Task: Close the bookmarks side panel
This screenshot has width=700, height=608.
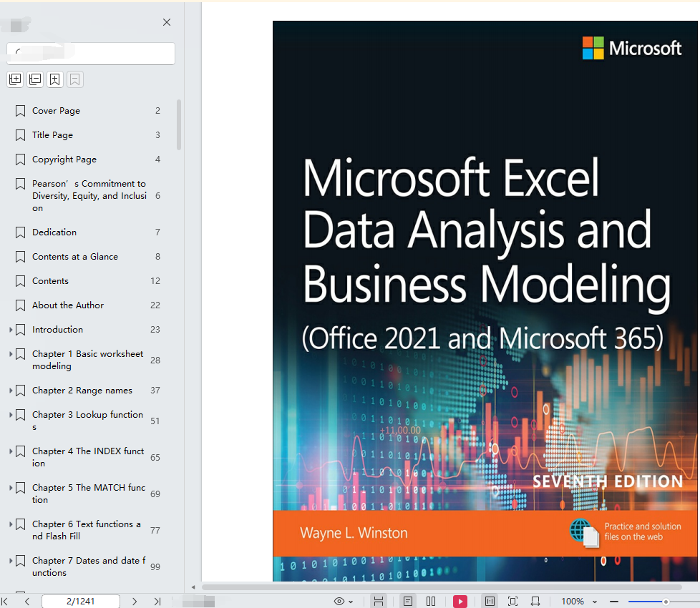Action: click(x=167, y=22)
